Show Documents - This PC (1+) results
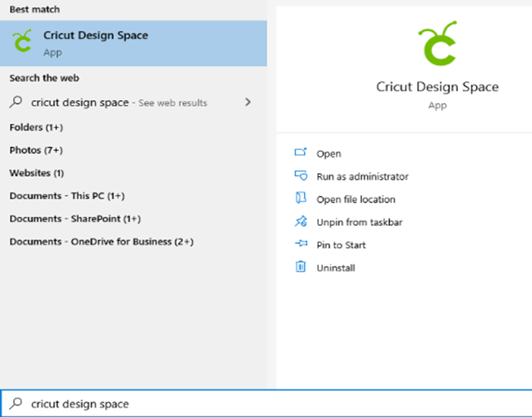The height and width of the screenshot is (417, 532). 68,196
